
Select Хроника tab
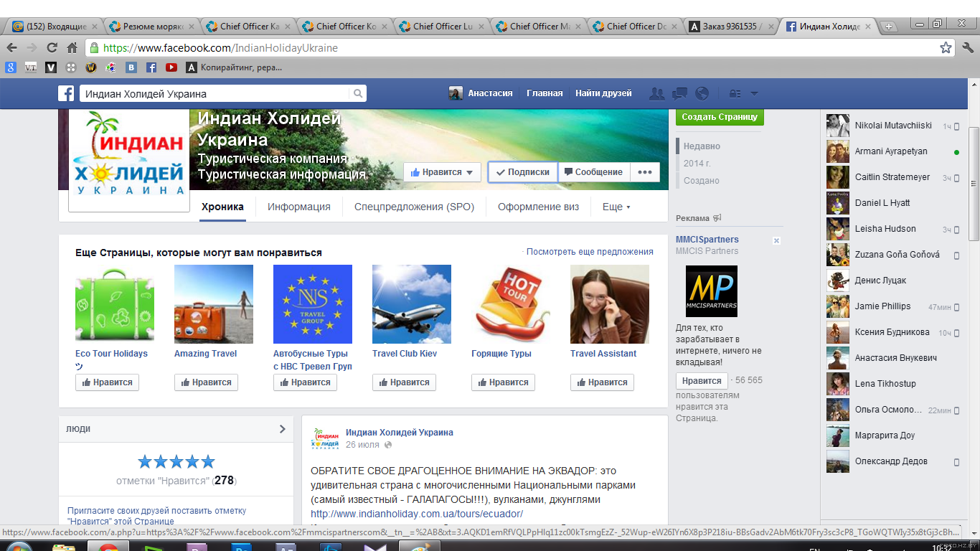click(x=222, y=207)
